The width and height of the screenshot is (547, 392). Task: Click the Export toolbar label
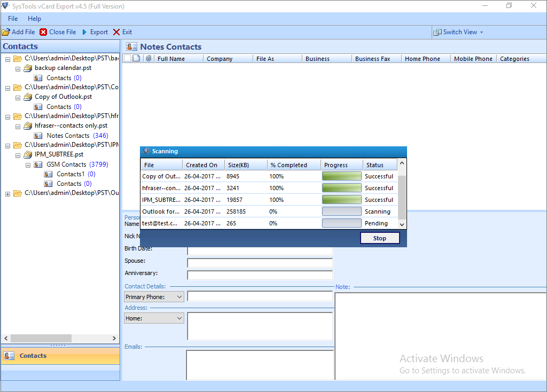99,32
